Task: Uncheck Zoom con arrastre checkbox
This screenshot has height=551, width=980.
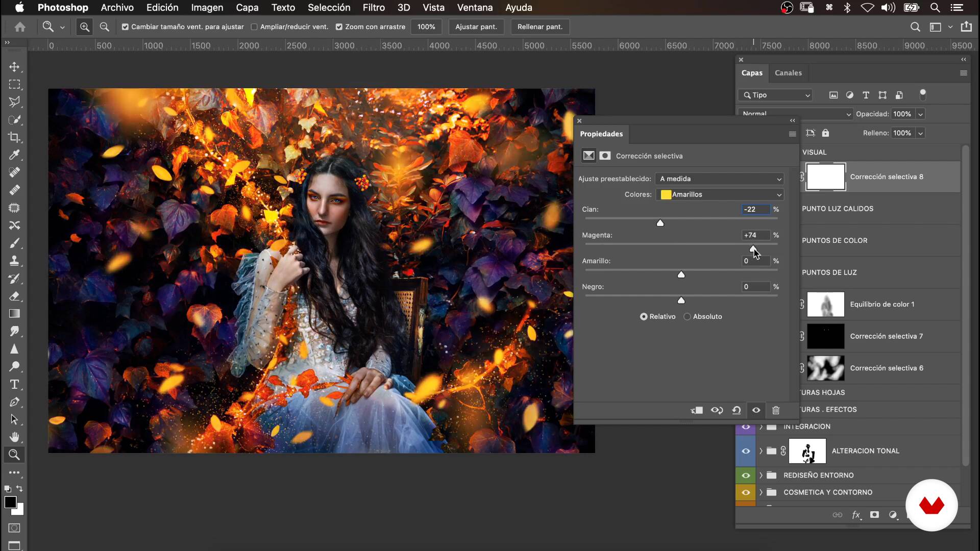Action: point(339,27)
